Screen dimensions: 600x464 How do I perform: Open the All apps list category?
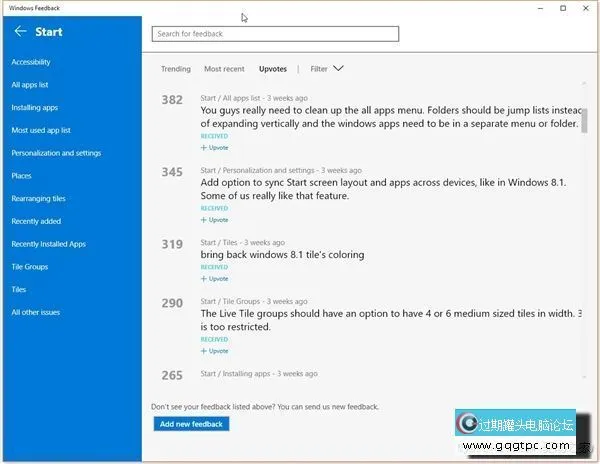pyautogui.click(x=30, y=85)
